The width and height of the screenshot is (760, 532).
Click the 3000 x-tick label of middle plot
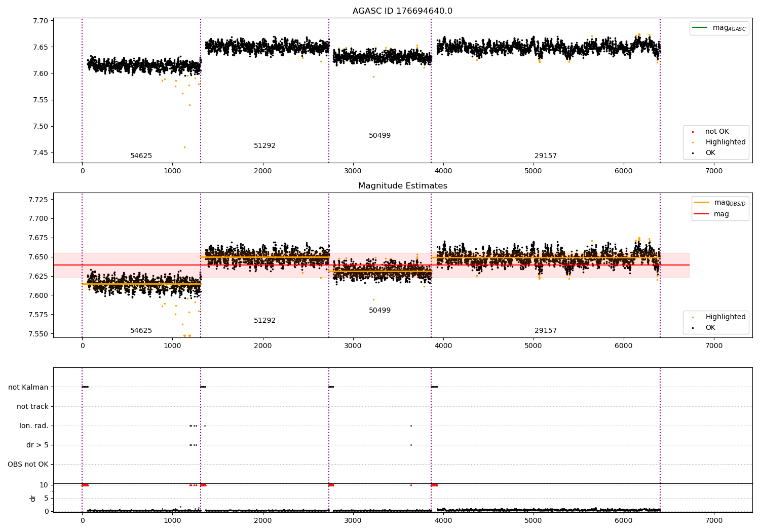(353, 346)
